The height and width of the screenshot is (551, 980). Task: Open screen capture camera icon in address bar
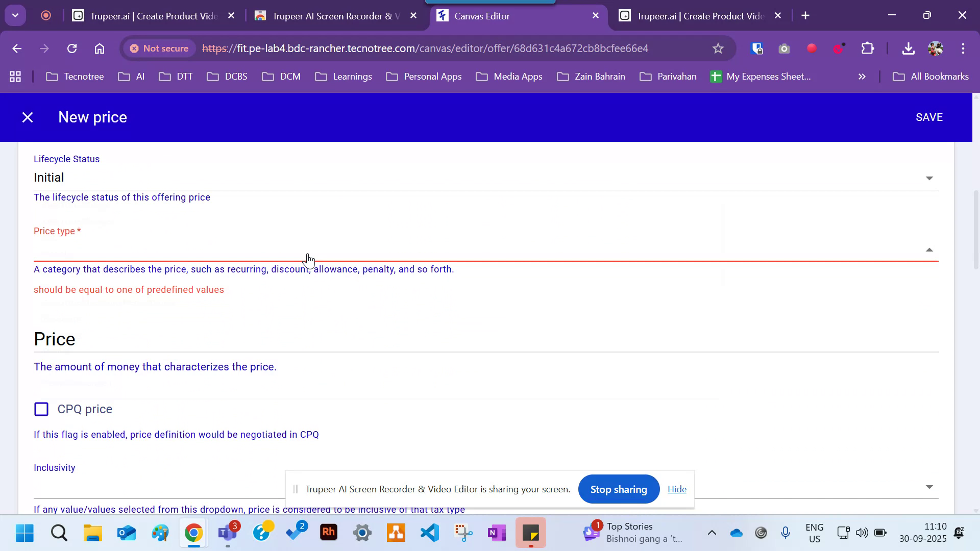[x=784, y=48]
